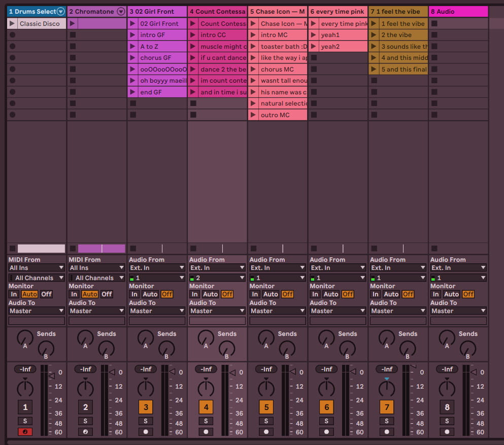Launch the A to Z clip
The image size is (504, 445).
click(132, 46)
